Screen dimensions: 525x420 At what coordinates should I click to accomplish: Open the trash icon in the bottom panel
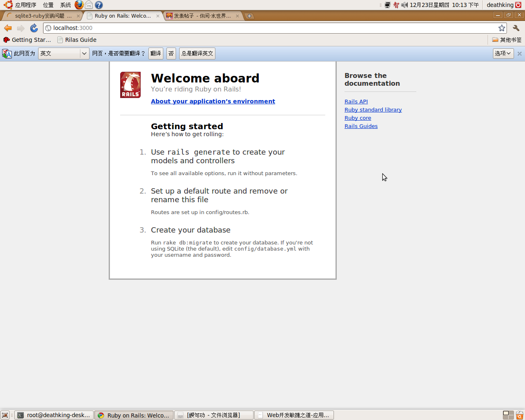coord(520,415)
